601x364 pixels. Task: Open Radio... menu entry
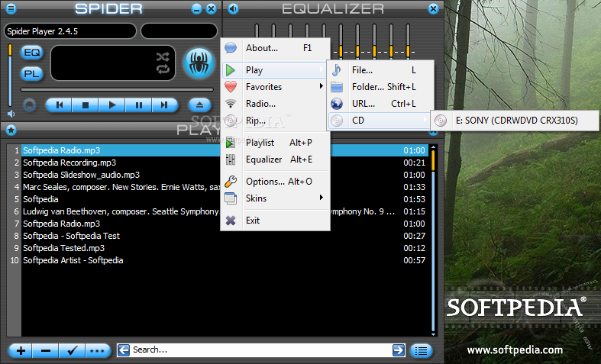pos(276,104)
